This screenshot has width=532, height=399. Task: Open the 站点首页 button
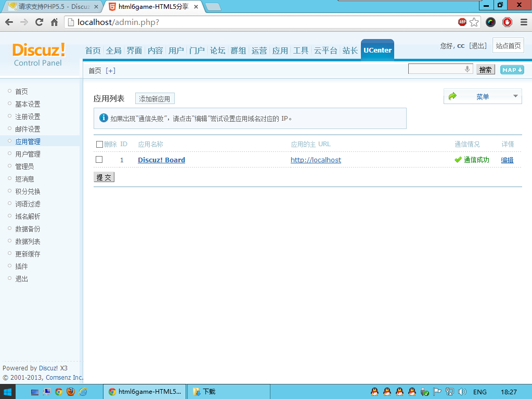click(x=508, y=46)
